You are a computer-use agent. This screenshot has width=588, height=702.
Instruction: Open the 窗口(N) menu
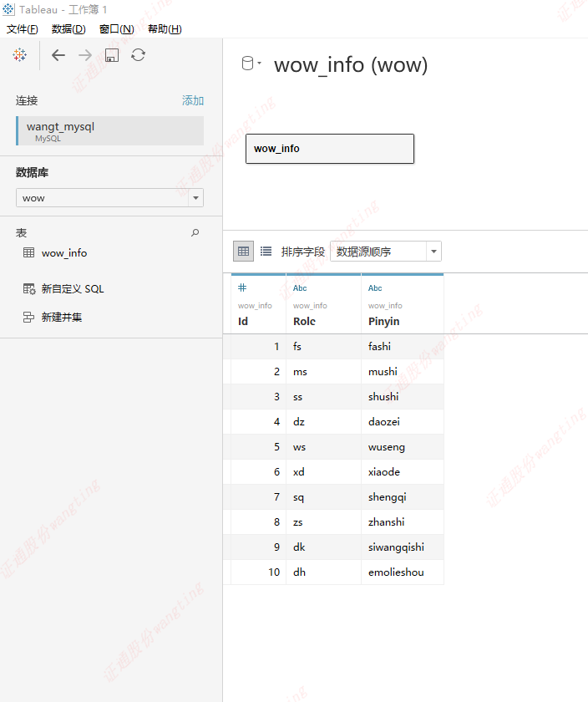(x=117, y=29)
